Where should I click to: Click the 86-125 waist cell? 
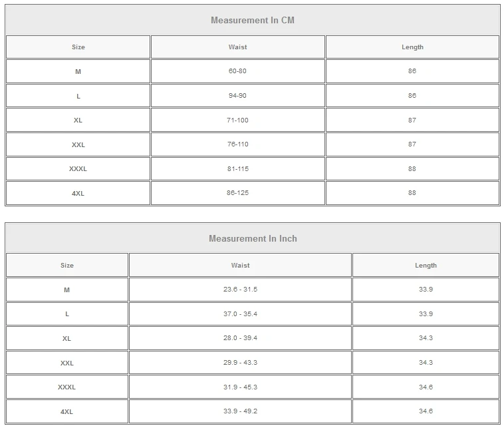coord(237,193)
